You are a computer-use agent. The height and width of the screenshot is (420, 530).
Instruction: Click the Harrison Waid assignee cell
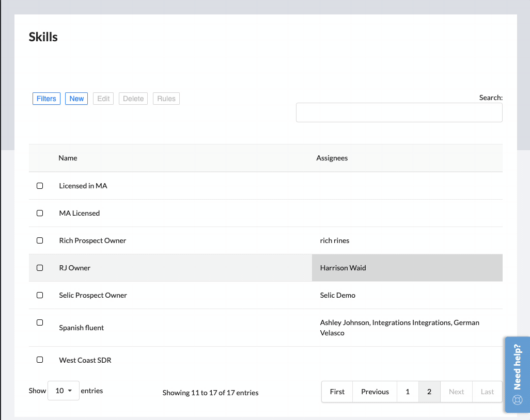pyautogui.click(x=407, y=268)
